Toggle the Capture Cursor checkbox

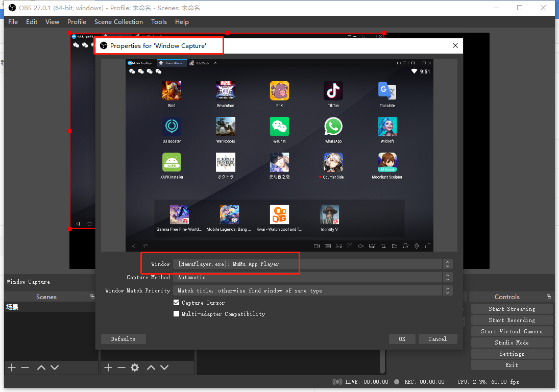point(177,303)
